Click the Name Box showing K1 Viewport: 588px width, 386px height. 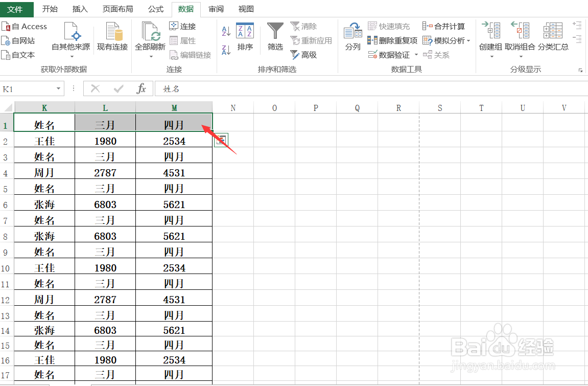tap(28, 89)
